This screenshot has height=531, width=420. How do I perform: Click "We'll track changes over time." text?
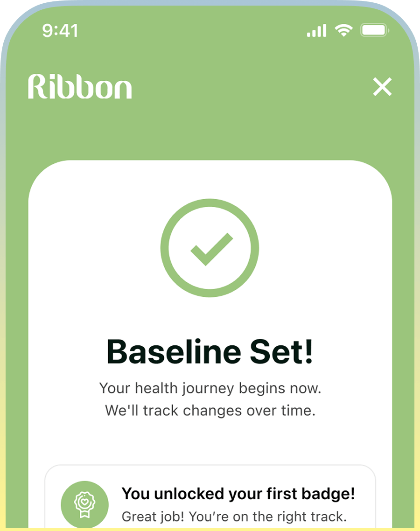click(210, 411)
